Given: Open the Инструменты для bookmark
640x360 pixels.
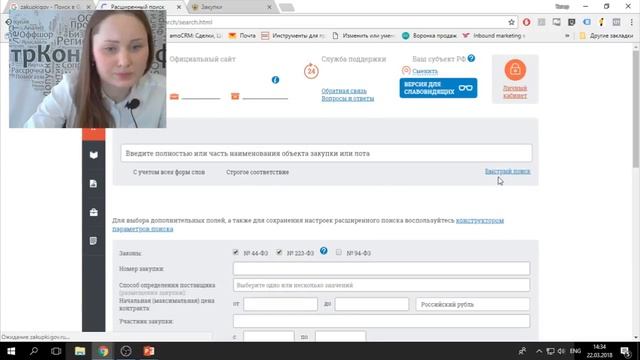Looking at the screenshot, I should click(293, 36).
